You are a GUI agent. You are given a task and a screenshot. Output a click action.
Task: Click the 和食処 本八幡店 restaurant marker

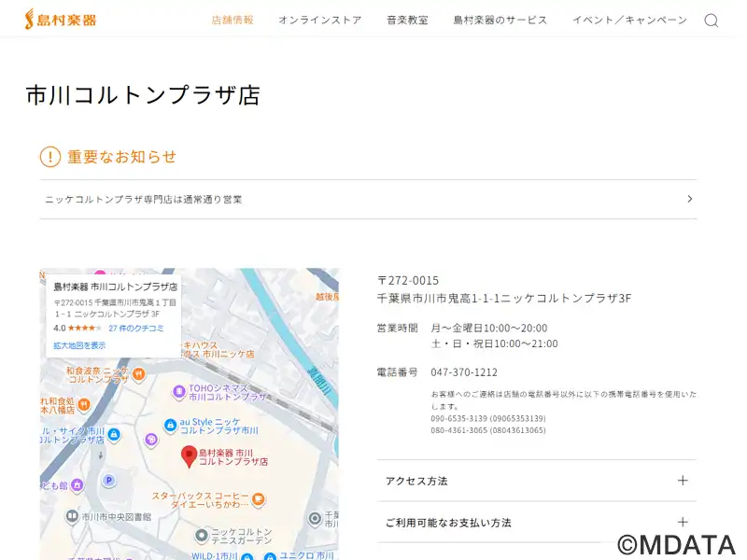(84, 405)
